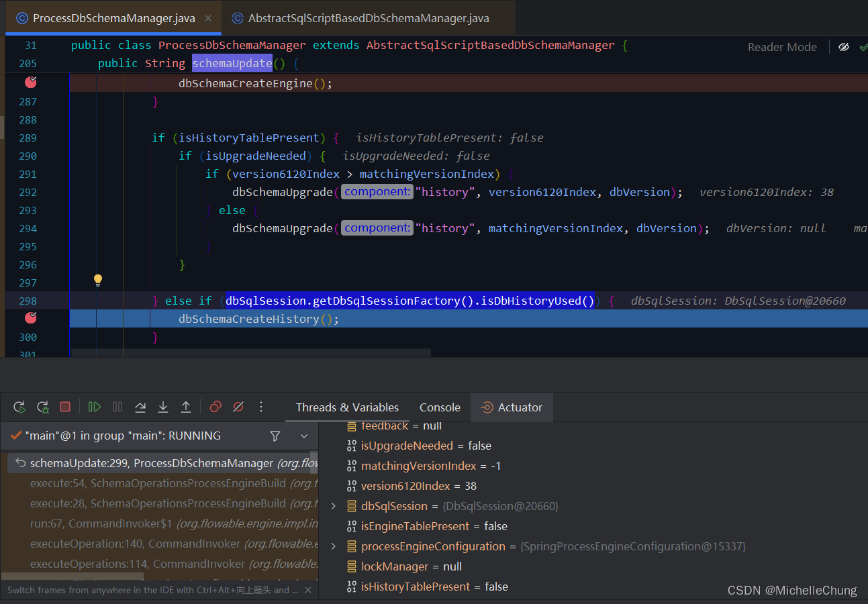Screen dimensions: 868x604
Task: Click the component: parameter hint on line 294
Action: [377, 228]
